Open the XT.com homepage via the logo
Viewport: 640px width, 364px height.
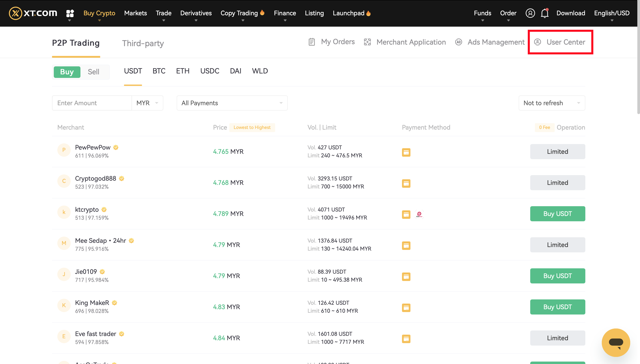32,13
